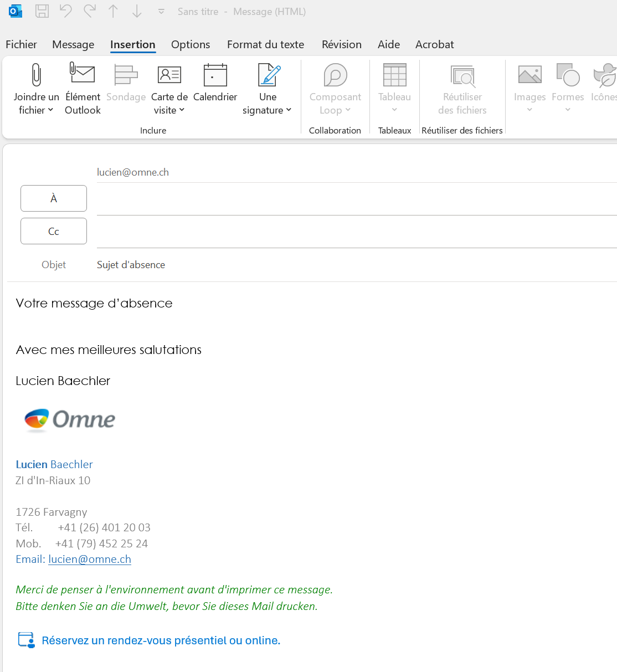Viewport: 617px width, 672px height.
Task: Switch to the Message ribbon tab
Action: tap(73, 44)
